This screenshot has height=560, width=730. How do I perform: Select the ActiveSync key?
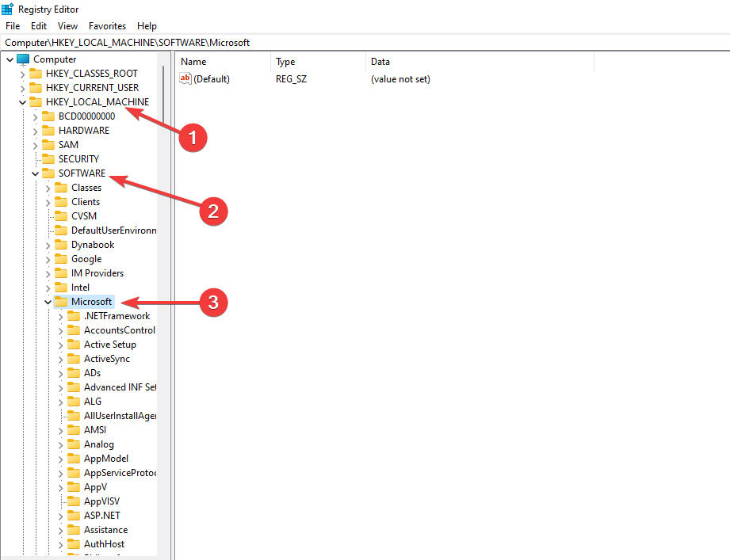pyautogui.click(x=107, y=359)
